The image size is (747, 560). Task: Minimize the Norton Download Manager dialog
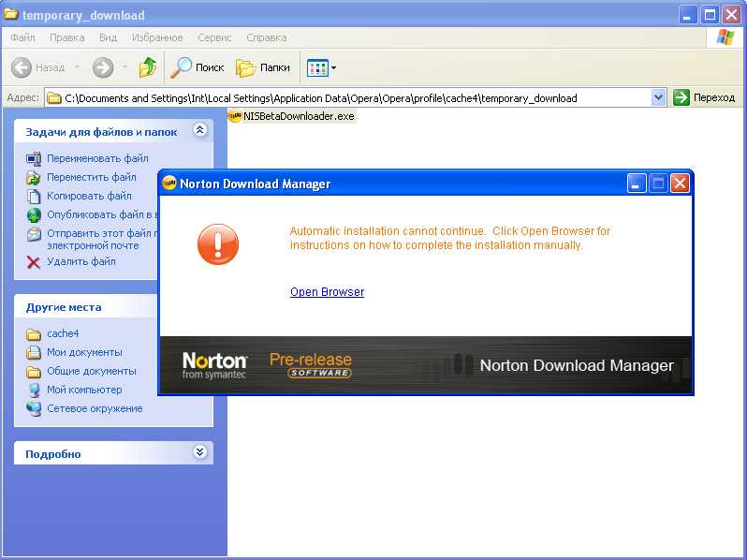(x=636, y=183)
